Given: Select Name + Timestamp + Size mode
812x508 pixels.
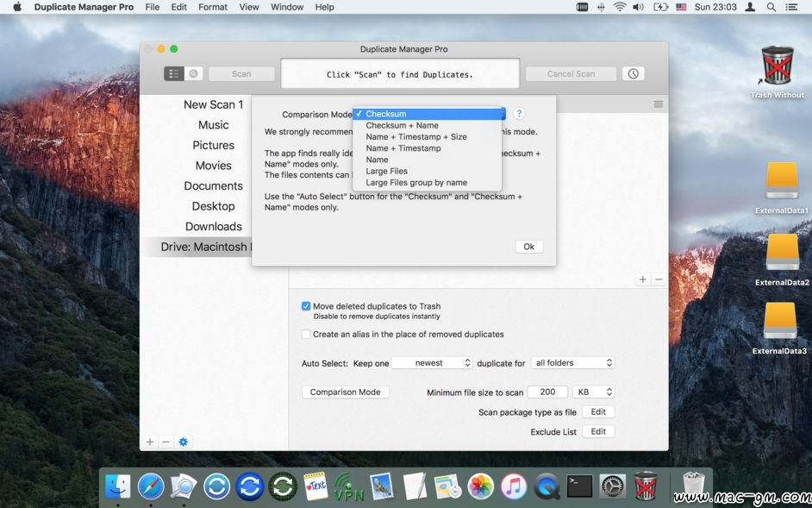Looking at the screenshot, I should coord(428,137).
